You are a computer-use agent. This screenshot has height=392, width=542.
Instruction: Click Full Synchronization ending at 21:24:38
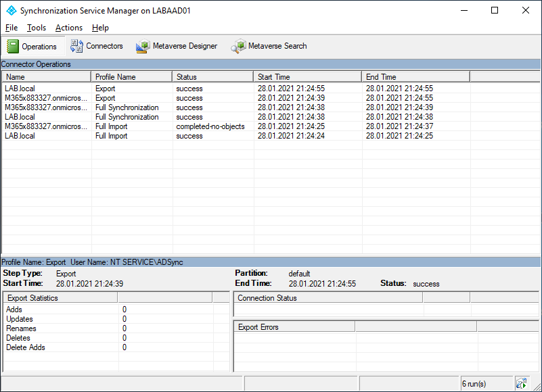coord(127,117)
